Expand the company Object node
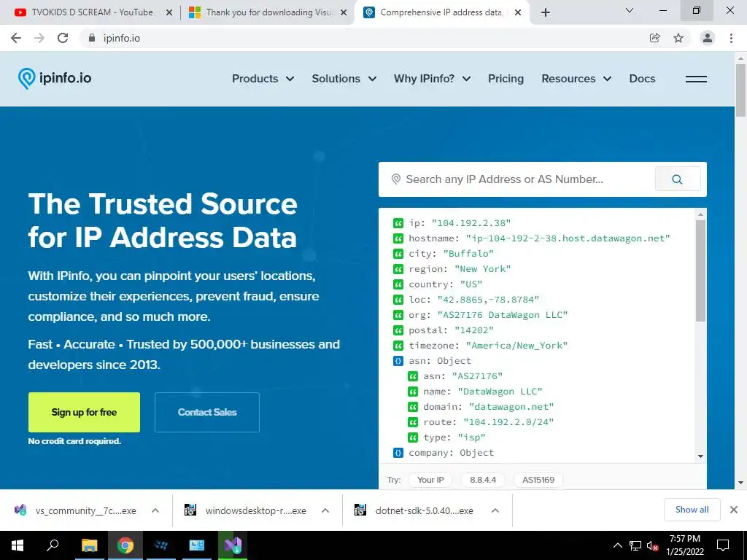747x560 pixels. (x=398, y=452)
